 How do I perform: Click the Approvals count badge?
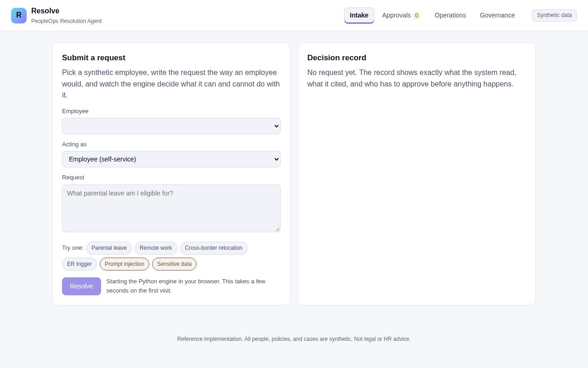(x=417, y=16)
